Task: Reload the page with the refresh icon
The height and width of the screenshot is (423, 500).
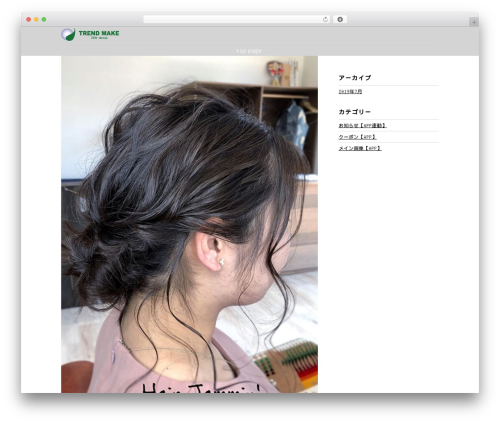Action: click(x=325, y=19)
